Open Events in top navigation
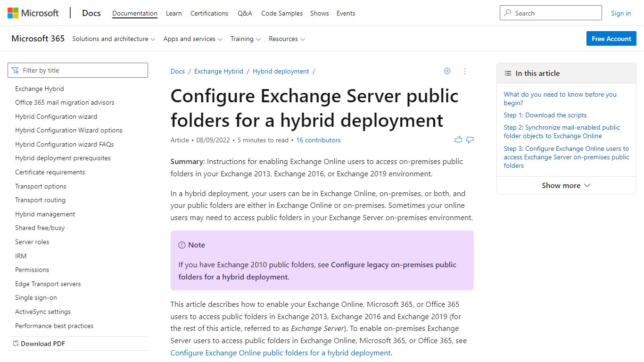This screenshot has width=644, height=362. (346, 13)
